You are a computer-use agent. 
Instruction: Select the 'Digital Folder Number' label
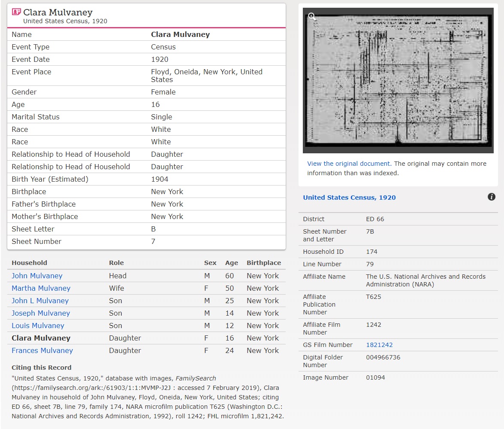323,361
